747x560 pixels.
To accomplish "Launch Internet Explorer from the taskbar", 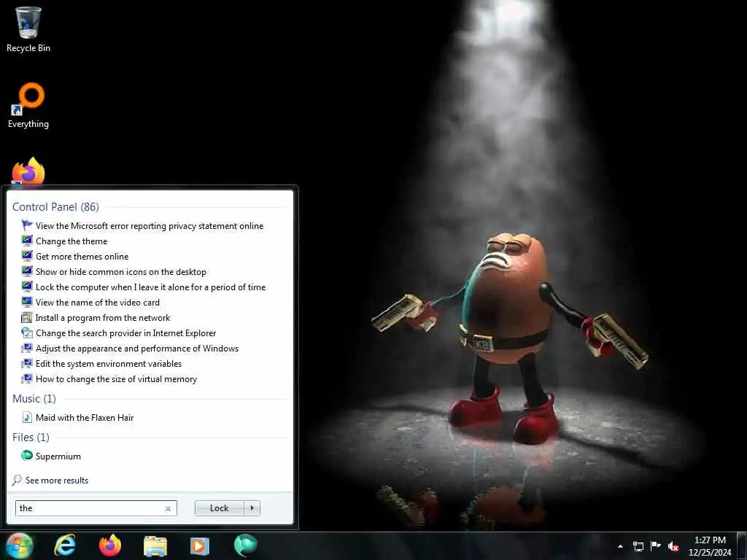I will 64,545.
